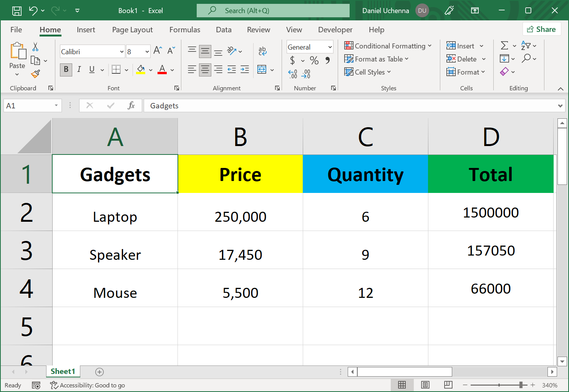The height and width of the screenshot is (392, 569).
Task: Apply bold formatting from the Font group
Action: [x=66, y=70]
